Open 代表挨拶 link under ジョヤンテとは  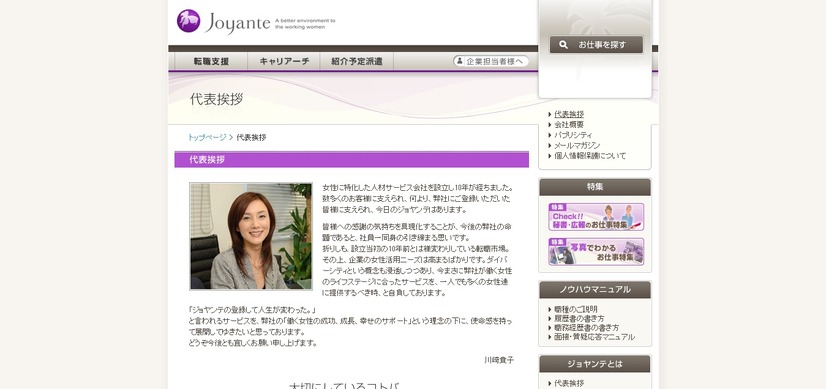pyautogui.click(x=569, y=383)
